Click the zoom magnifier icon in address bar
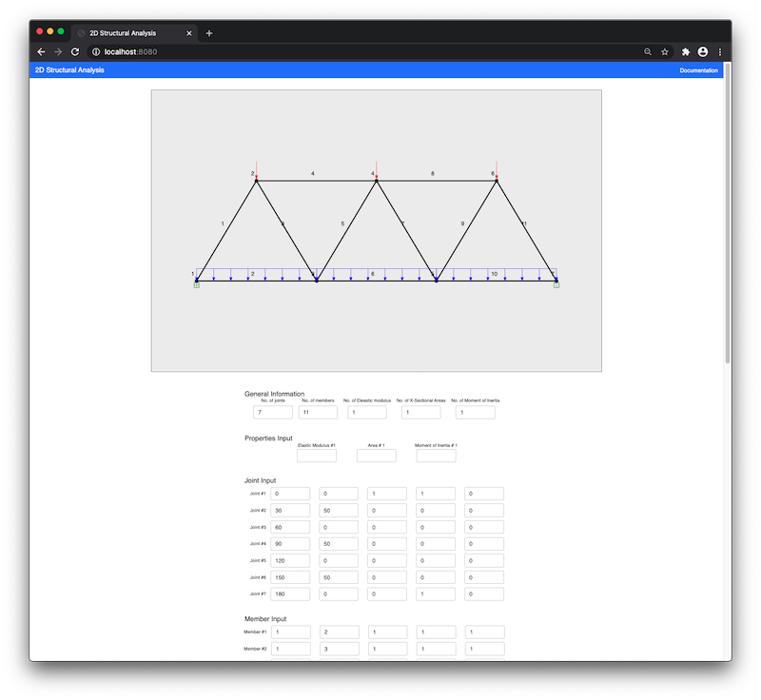This screenshot has width=761, height=700. [648, 51]
